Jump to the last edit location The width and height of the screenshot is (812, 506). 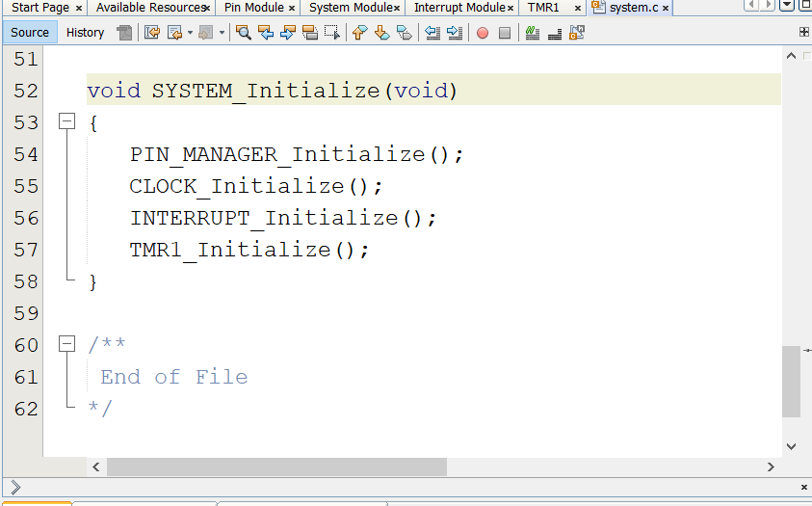[152, 33]
